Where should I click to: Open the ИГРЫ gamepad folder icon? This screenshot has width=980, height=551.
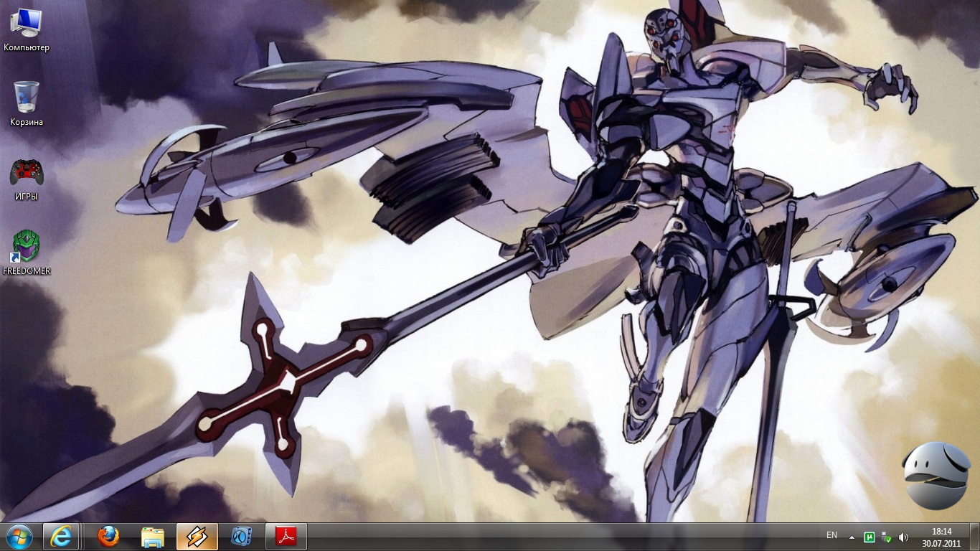27,179
